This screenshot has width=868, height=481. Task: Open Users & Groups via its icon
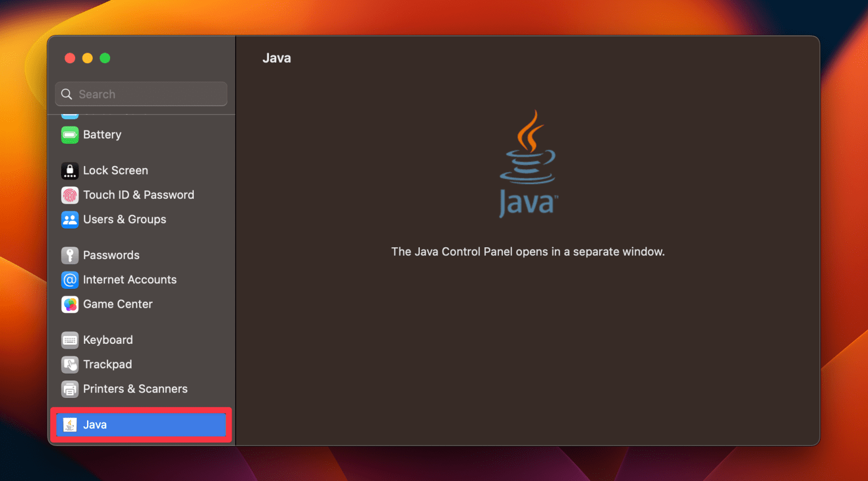click(x=69, y=220)
